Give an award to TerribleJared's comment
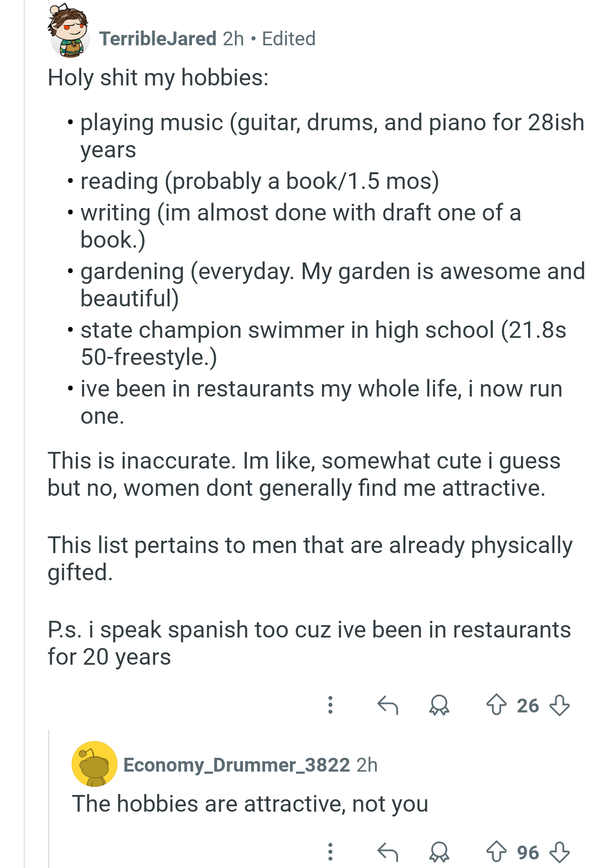The height and width of the screenshot is (868, 604). [439, 705]
